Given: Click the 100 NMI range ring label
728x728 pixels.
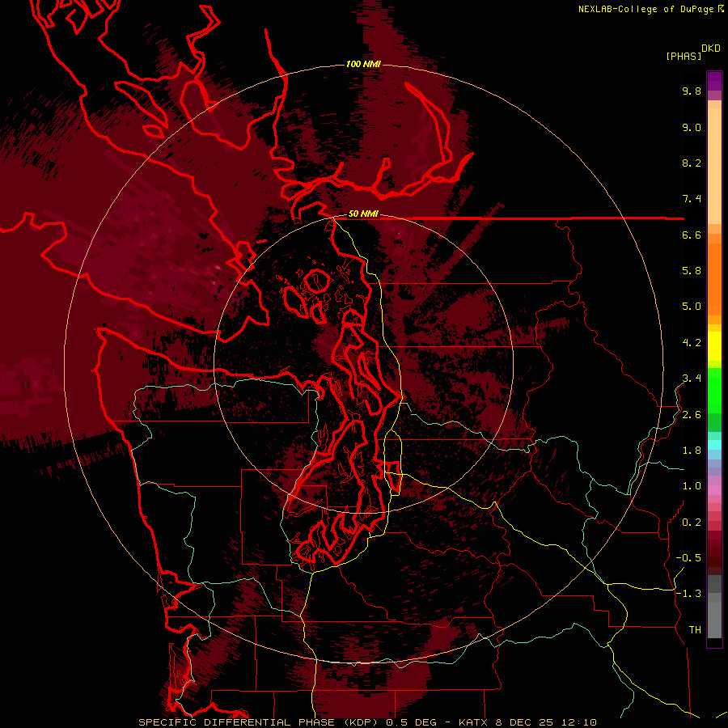Looking at the screenshot, I should pyautogui.click(x=363, y=64).
